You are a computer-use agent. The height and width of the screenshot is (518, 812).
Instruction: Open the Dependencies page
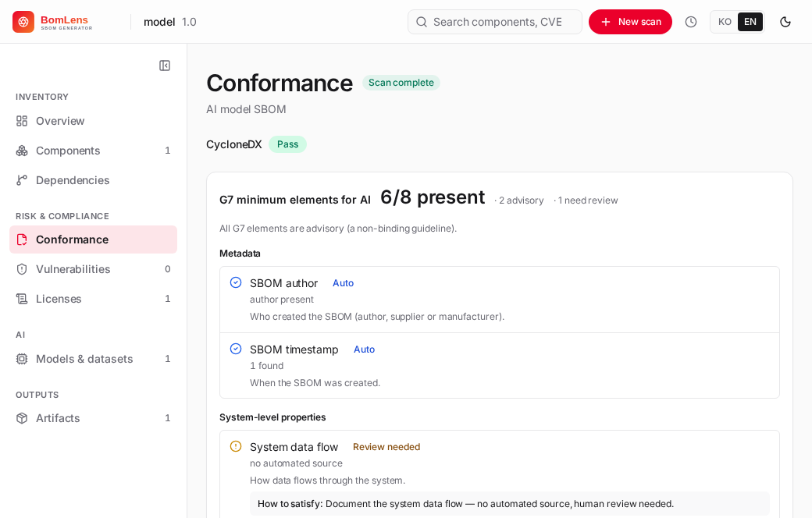(93, 180)
